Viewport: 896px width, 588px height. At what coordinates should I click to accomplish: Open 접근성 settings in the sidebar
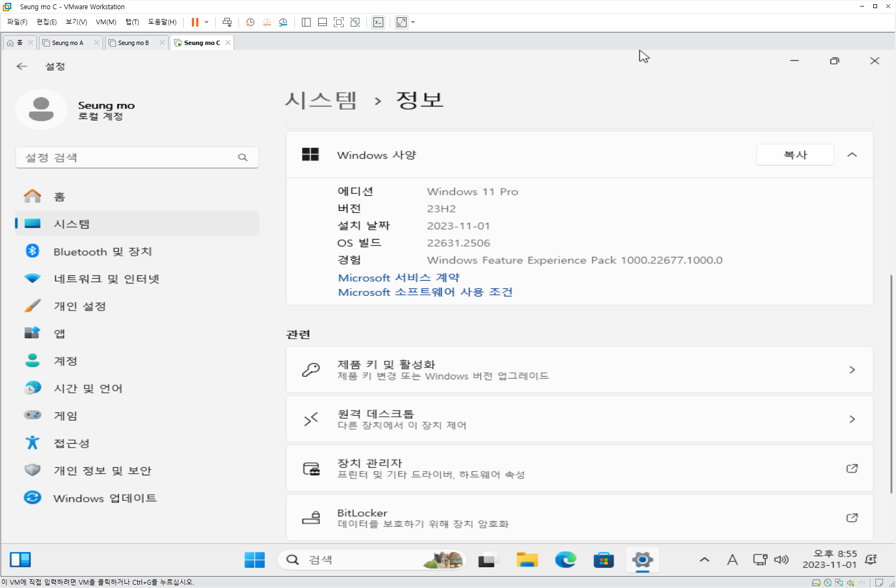pyautogui.click(x=137, y=443)
